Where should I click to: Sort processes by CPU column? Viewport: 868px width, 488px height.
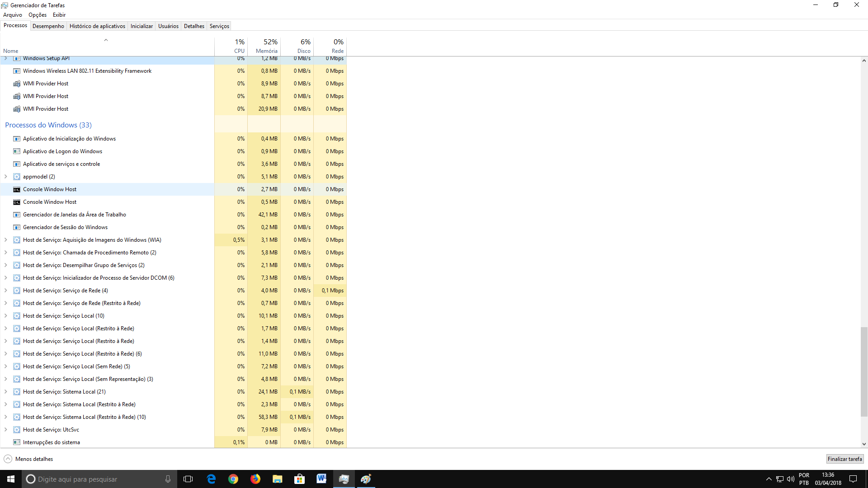[x=231, y=46]
